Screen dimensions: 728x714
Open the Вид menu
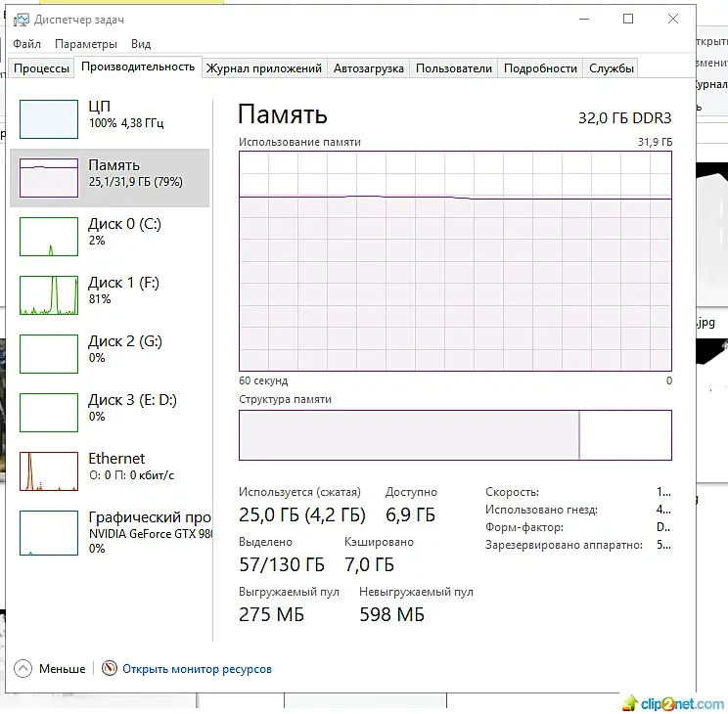pyautogui.click(x=141, y=44)
